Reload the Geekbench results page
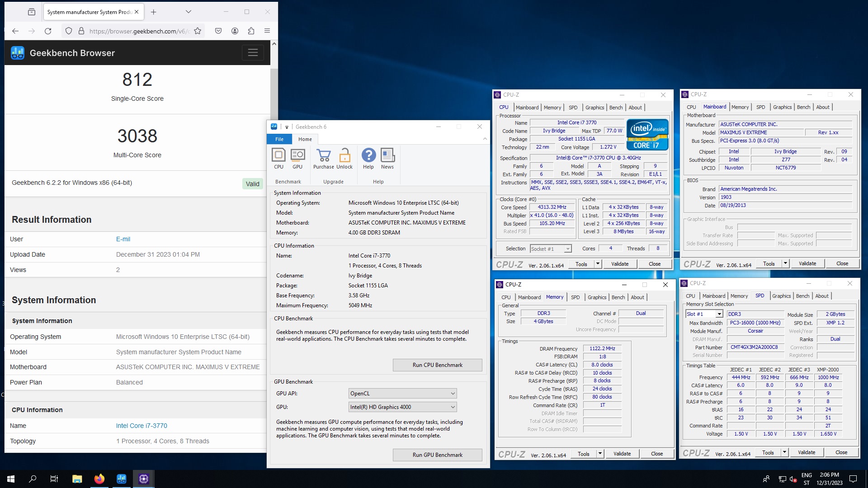 tap(48, 31)
